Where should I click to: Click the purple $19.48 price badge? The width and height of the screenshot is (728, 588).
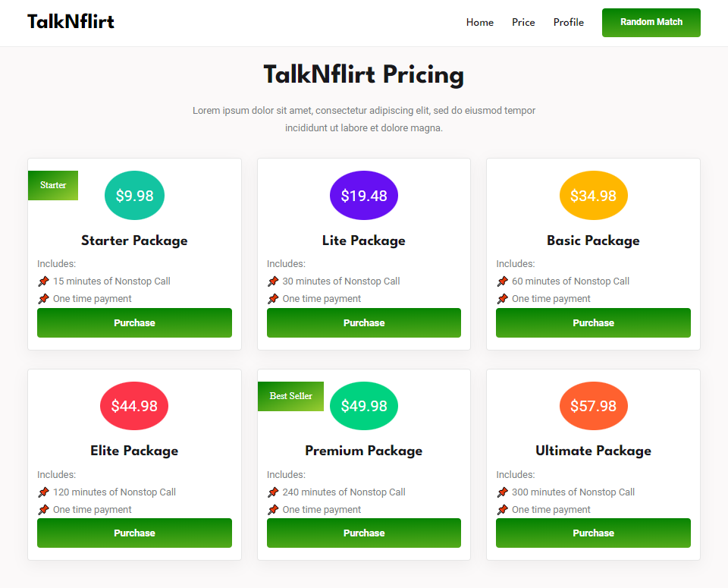[x=364, y=195]
